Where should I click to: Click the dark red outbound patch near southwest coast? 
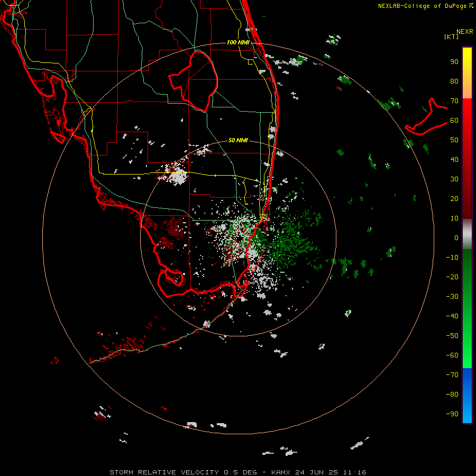click(x=175, y=227)
